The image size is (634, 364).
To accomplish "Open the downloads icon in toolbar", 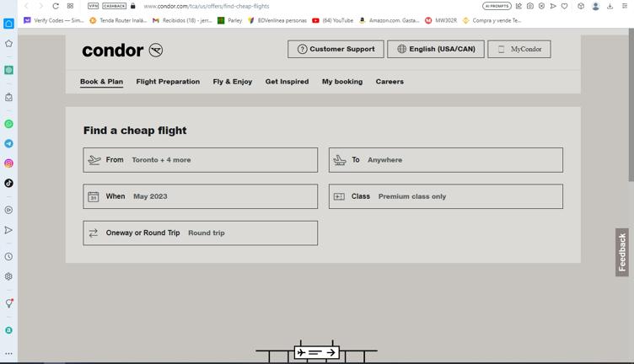I will pyautogui.click(x=610, y=6).
